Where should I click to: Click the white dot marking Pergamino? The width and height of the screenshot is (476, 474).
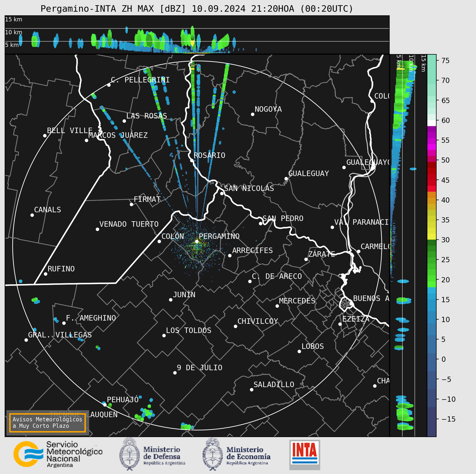[197, 241]
